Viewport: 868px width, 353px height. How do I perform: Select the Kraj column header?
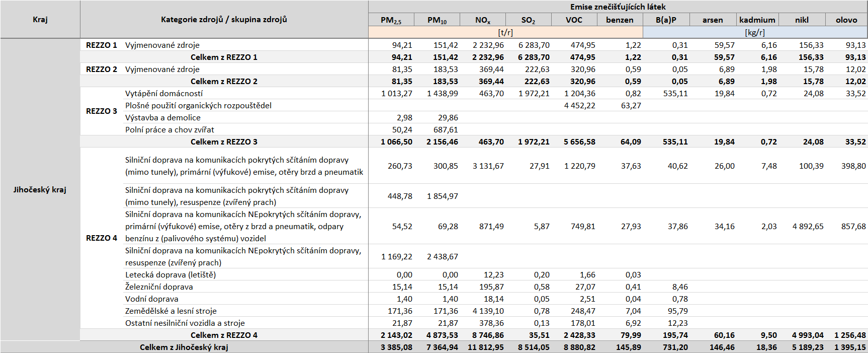point(40,20)
